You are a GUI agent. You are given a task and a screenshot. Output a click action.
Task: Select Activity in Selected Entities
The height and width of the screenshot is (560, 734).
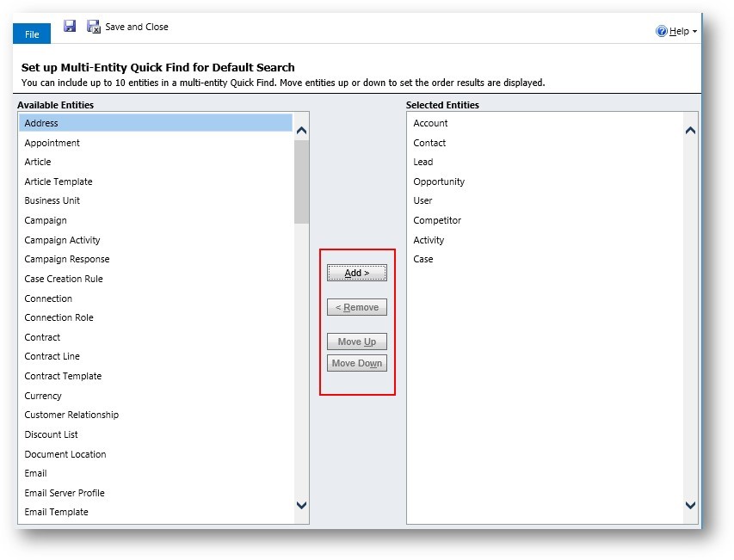(545, 240)
